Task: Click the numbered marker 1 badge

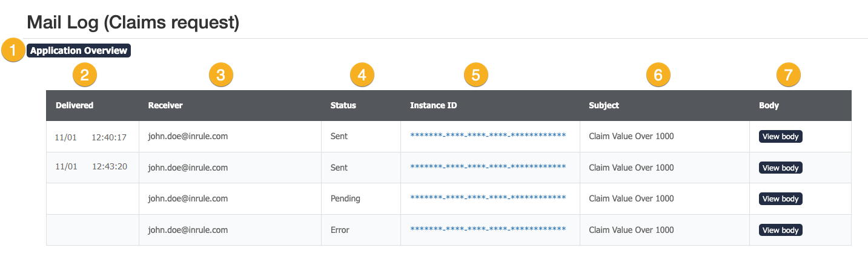Action: [x=13, y=51]
